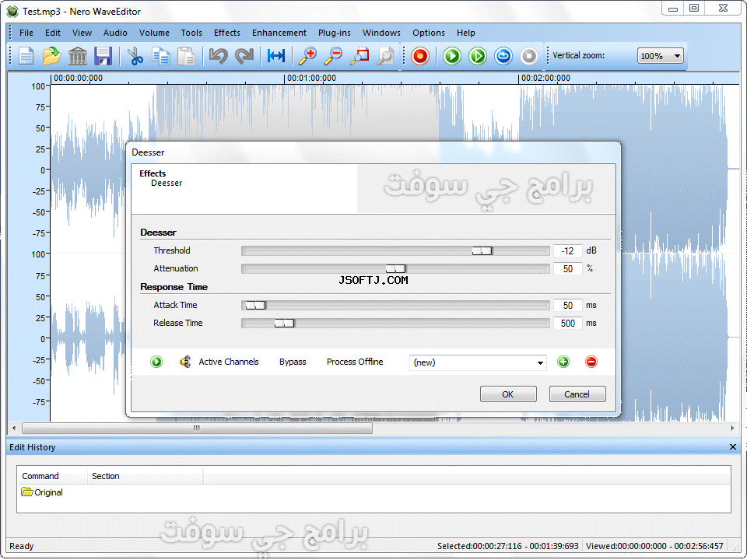Cut the selection with the scissors icon
This screenshot has width=747, height=560.
coord(135,56)
